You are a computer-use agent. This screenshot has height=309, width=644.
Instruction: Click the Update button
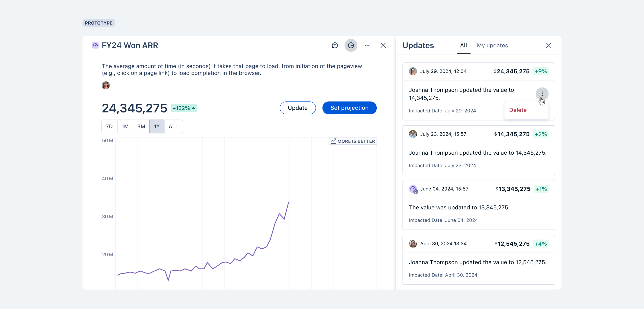298,108
